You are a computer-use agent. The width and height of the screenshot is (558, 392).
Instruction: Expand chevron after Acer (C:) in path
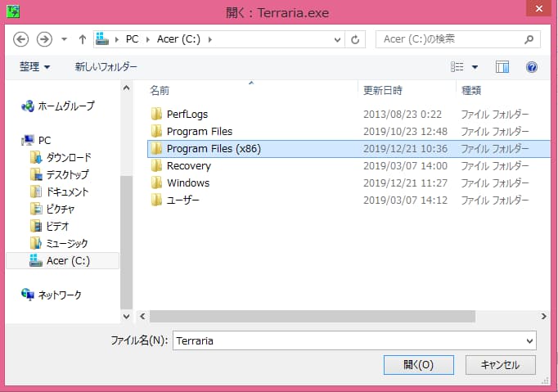(x=210, y=39)
